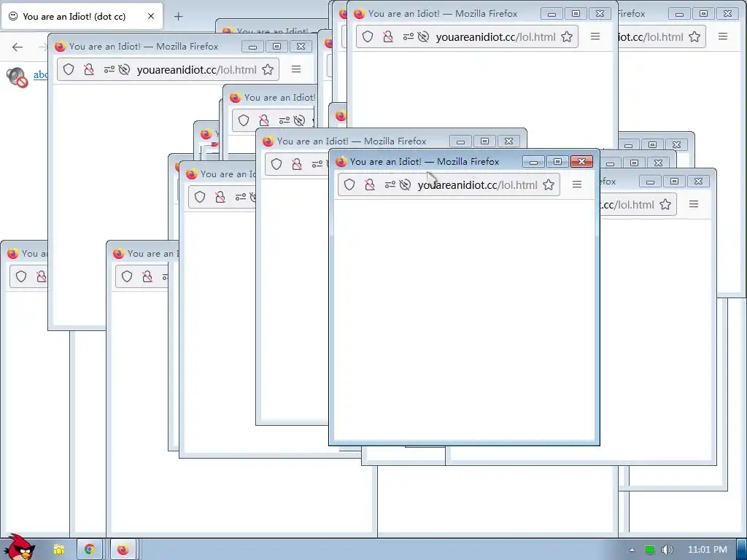This screenshot has height=560, width=747.
Task: Click shield in popup titled 'You are an Idiot!' beneath the main tab bar
Action: tap(244, 120)
